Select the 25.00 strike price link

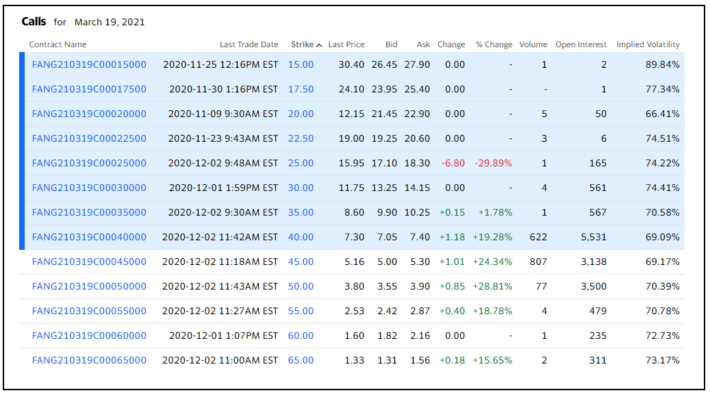pyautogui.click(x=301, y=163)
